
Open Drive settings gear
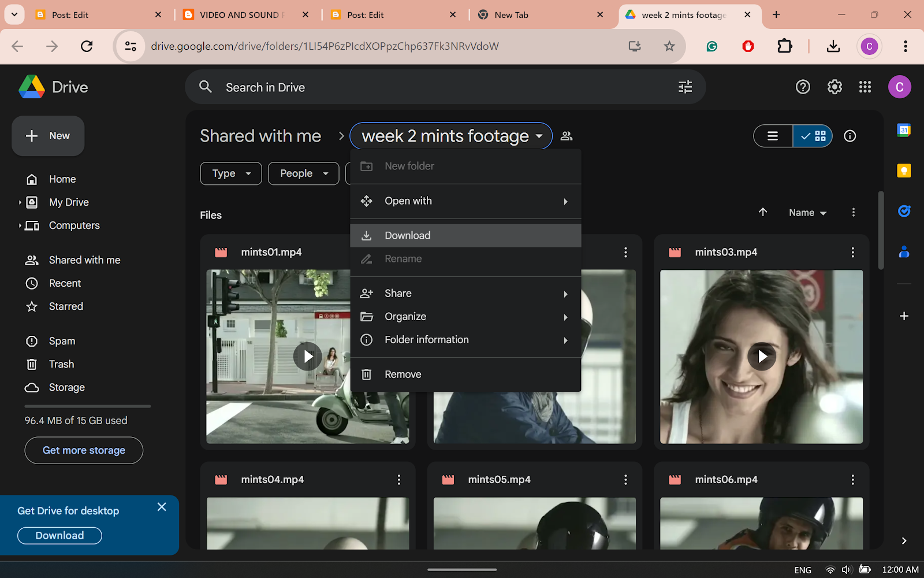[x=834, y=87]
